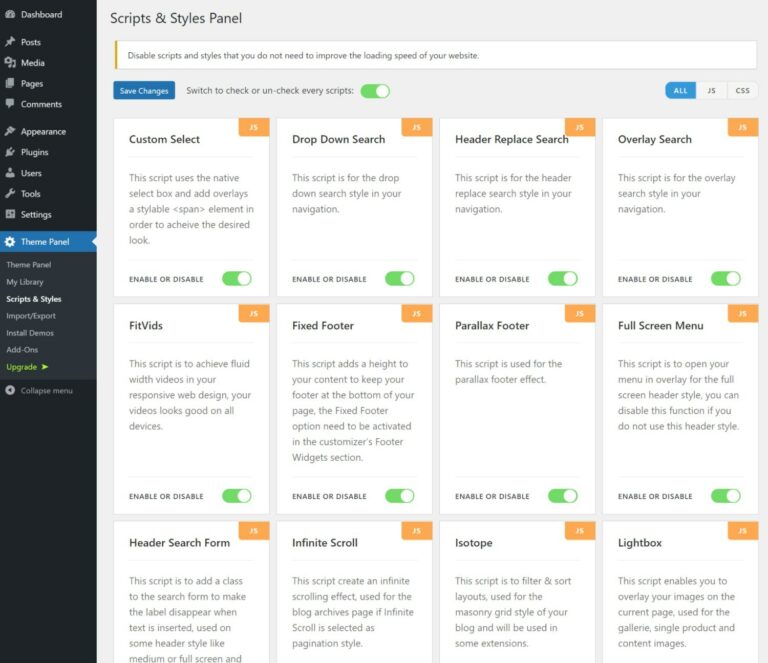768x663 pixels.
Task: Filter scripts by the CSS tab
Action: pos(742,91)
